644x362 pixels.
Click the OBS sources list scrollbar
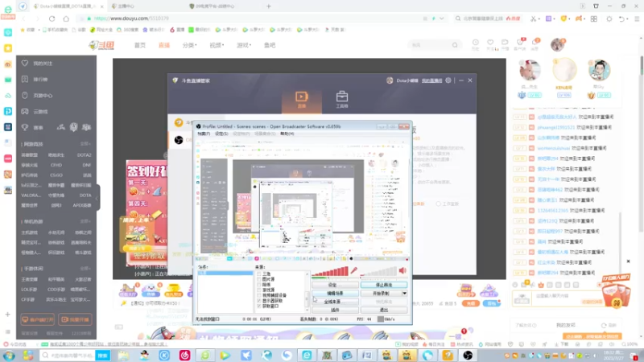(307, 290)
